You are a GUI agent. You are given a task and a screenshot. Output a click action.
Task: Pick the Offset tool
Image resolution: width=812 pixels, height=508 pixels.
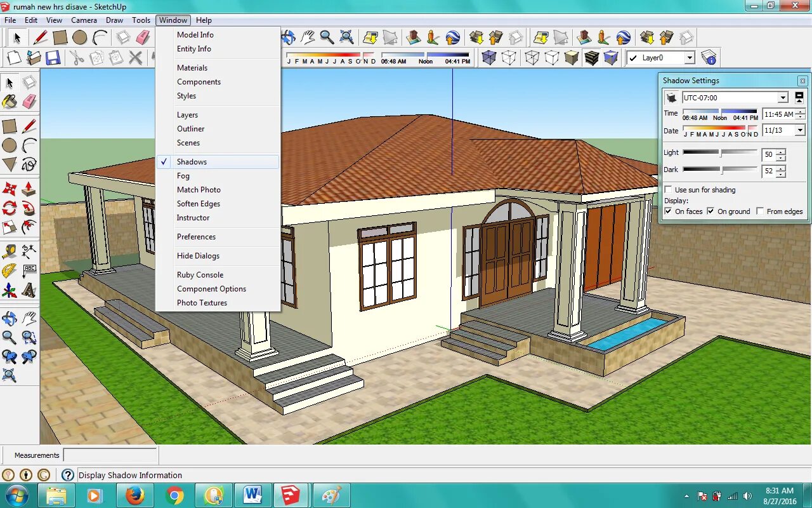tap(29, 227)
